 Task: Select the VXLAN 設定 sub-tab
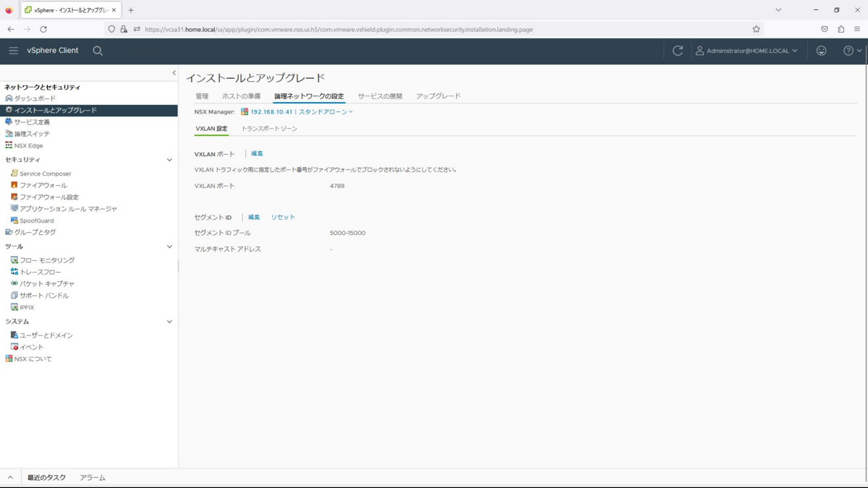tap(211, 129)
